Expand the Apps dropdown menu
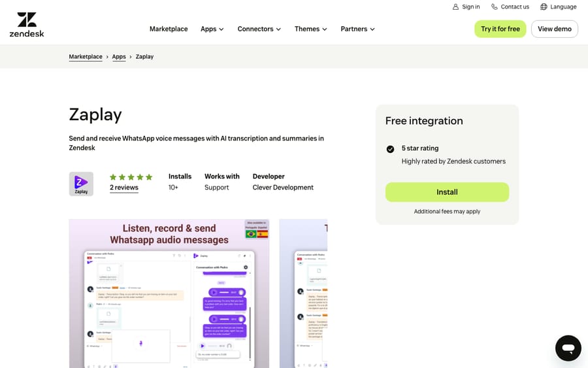This screenshot has height=368, width=588. point(212,29)
